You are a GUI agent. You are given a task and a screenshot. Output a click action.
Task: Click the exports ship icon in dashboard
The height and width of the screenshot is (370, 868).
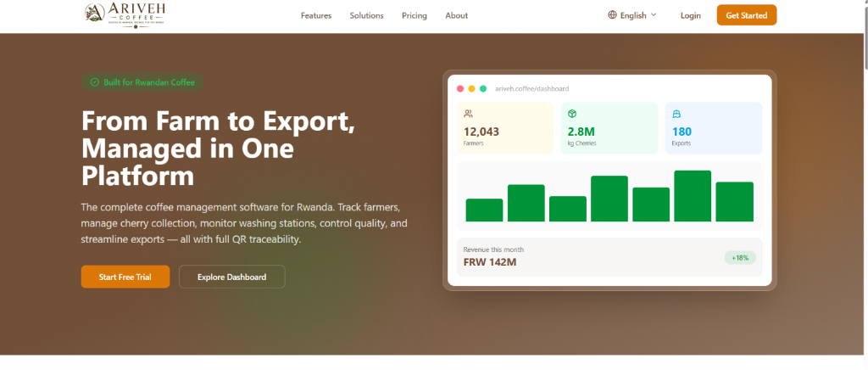676,114
